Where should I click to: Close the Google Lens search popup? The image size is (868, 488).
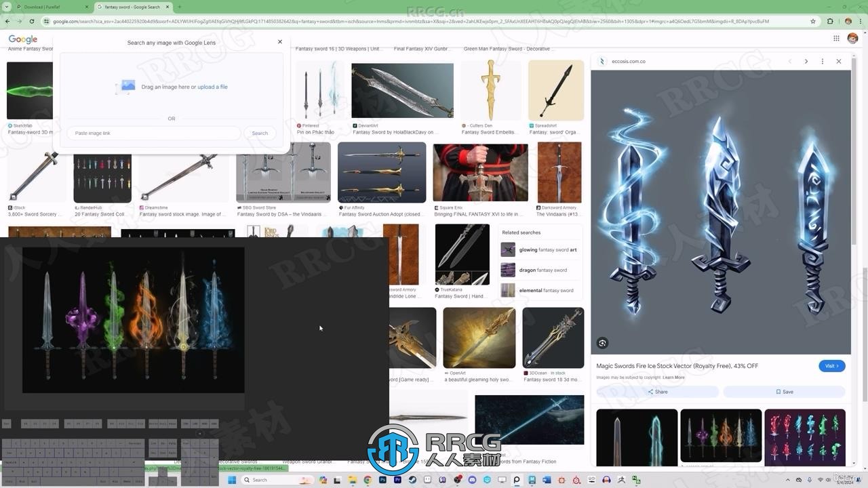279,42
